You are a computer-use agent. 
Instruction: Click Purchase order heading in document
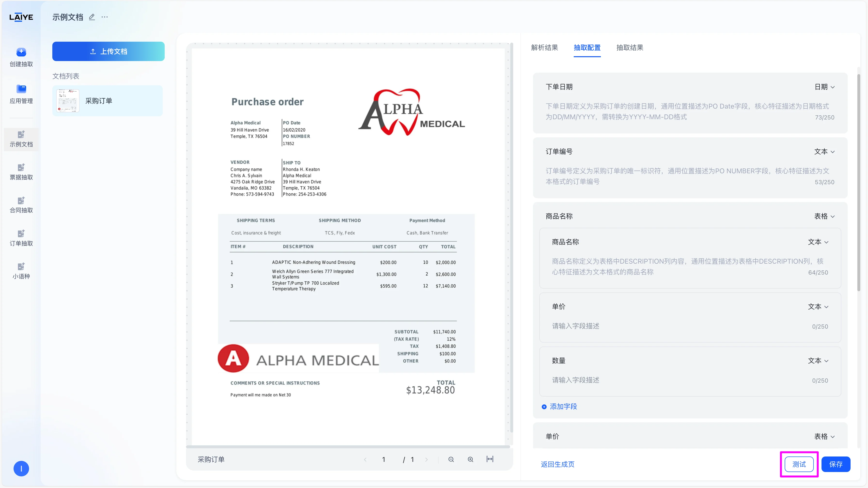click(x=267, y=102)
